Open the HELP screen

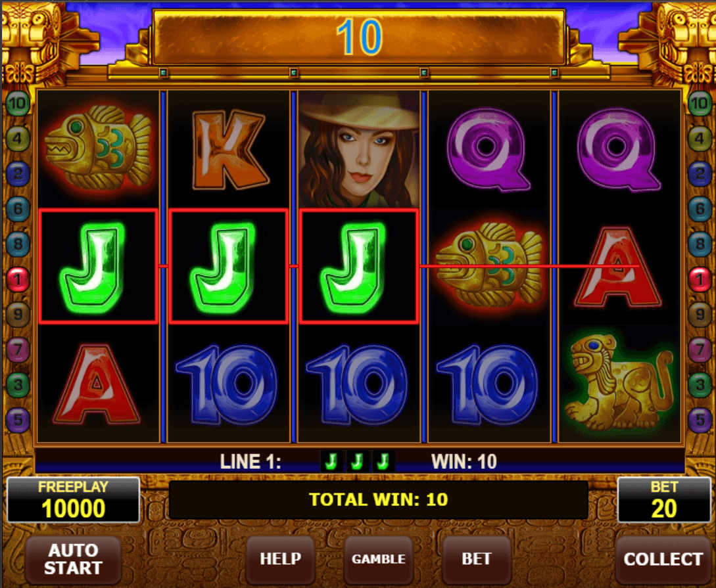(280, 559)
